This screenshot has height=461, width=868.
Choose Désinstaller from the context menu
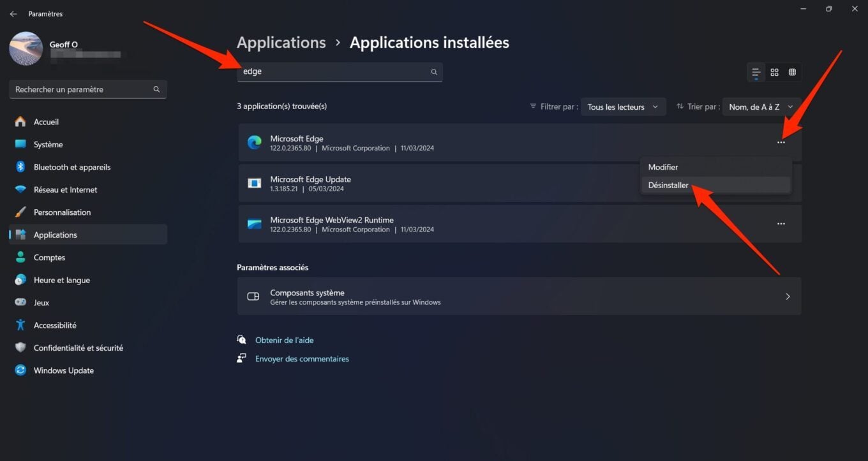(x=715, y=186)
